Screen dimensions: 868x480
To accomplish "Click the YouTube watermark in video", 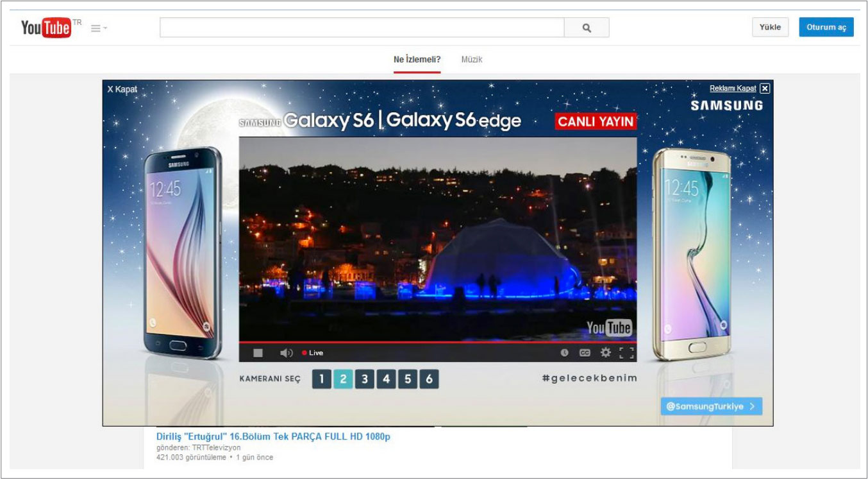I will [x=610, y=328].
